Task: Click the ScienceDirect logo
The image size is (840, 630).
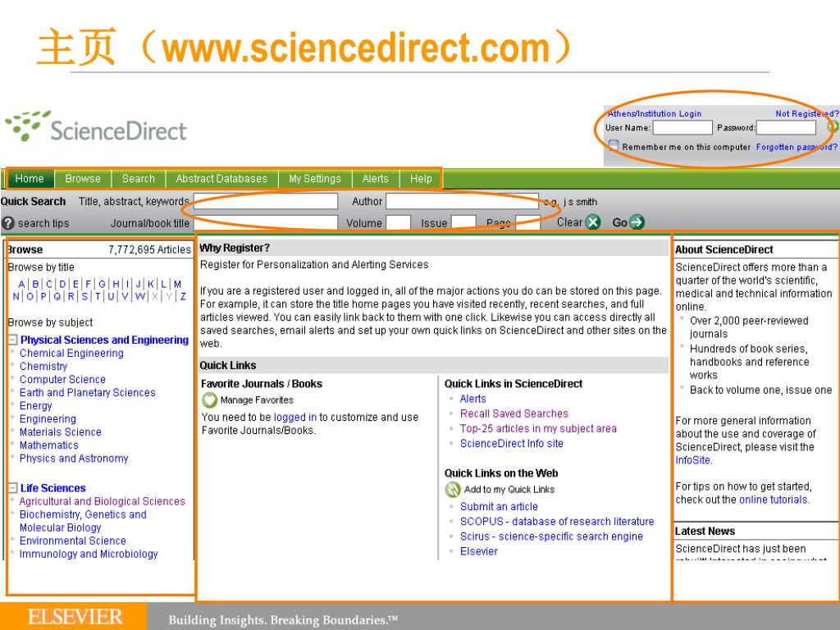Action: tap(96, 127)
